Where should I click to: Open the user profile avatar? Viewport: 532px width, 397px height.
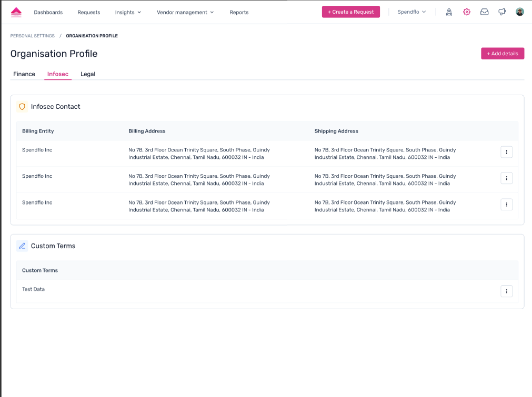[519, 12]
